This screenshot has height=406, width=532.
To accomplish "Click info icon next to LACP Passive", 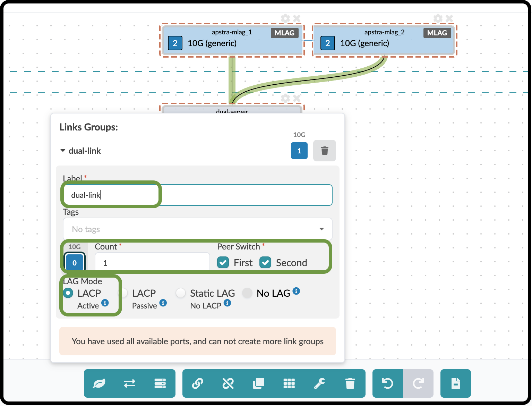I will coord(163,303).
